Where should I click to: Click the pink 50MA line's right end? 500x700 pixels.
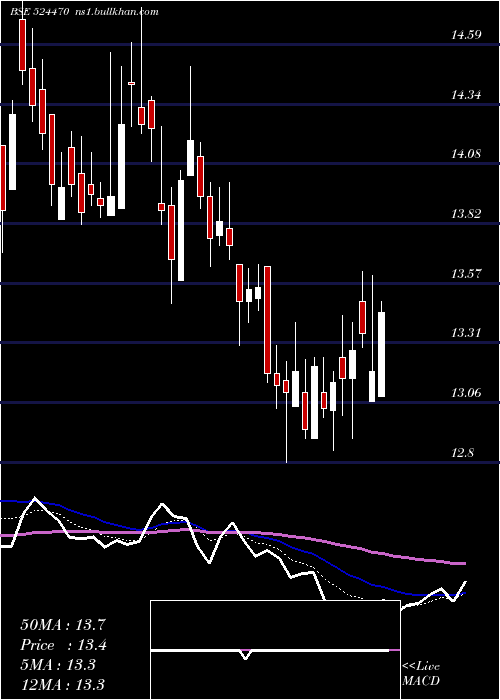[x=464, y=564]
